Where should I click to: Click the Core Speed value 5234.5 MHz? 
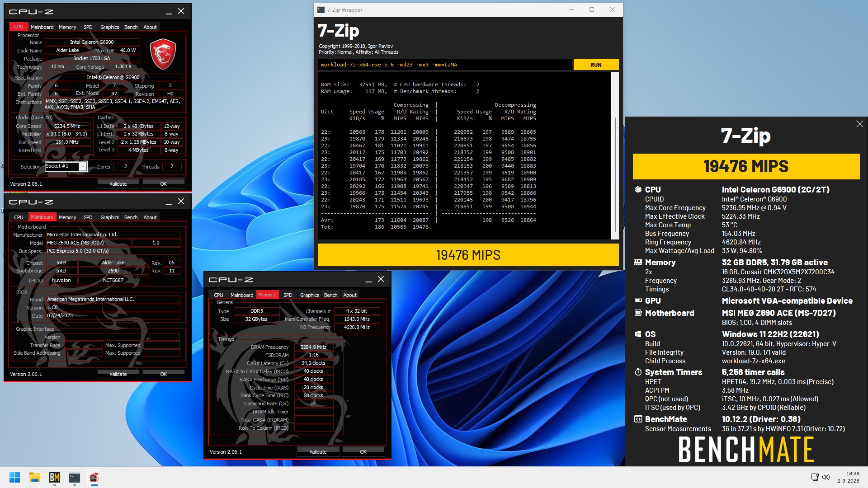point(67,126)
